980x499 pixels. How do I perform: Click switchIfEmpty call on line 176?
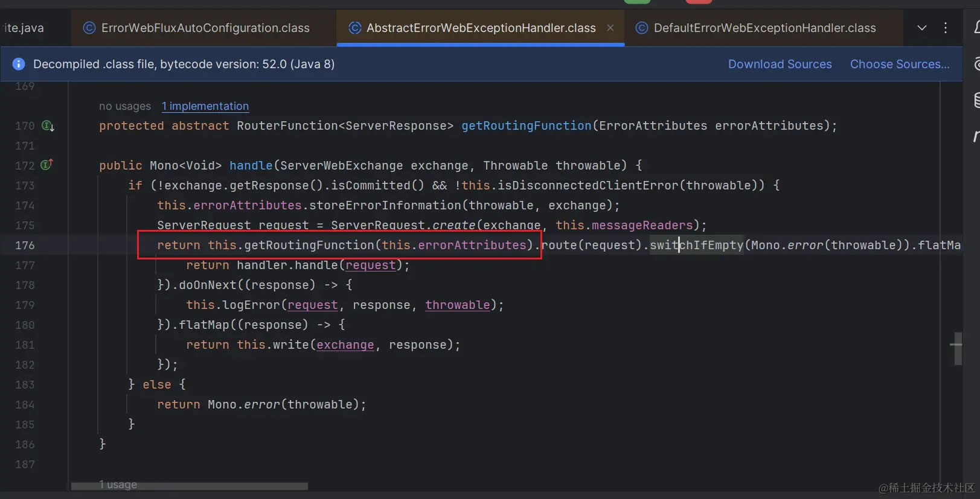pos(696,245)
